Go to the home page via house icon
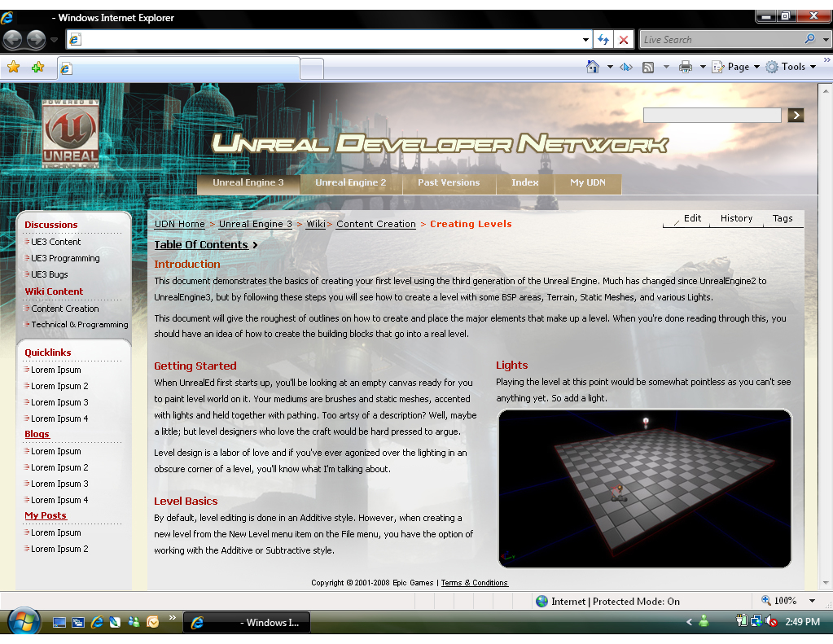The width and height of the screenshot is (833, 644). pos(592,67)
